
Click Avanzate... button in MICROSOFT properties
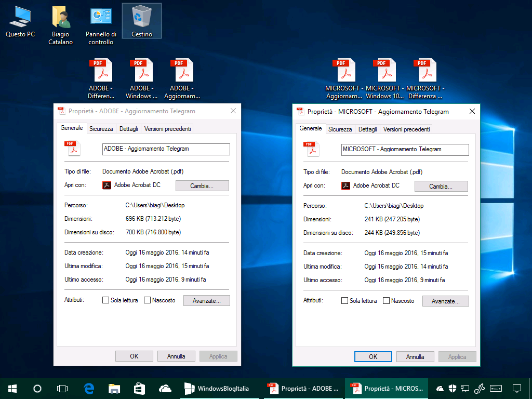click(445, 301)
